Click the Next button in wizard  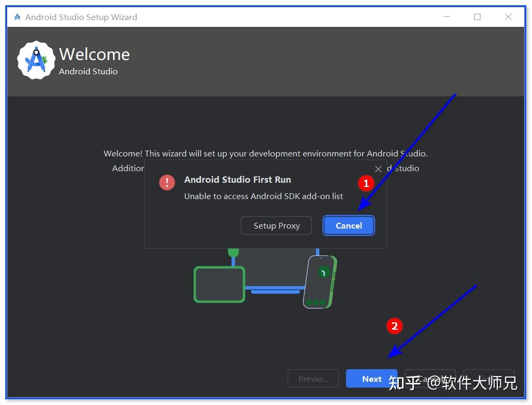pyautogui.click(x=372, y=379)
